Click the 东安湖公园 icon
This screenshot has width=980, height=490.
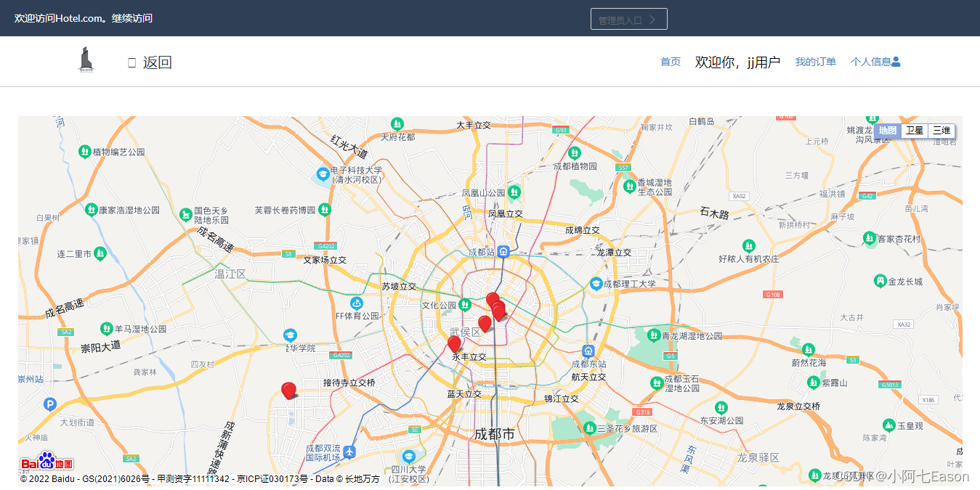721,408
